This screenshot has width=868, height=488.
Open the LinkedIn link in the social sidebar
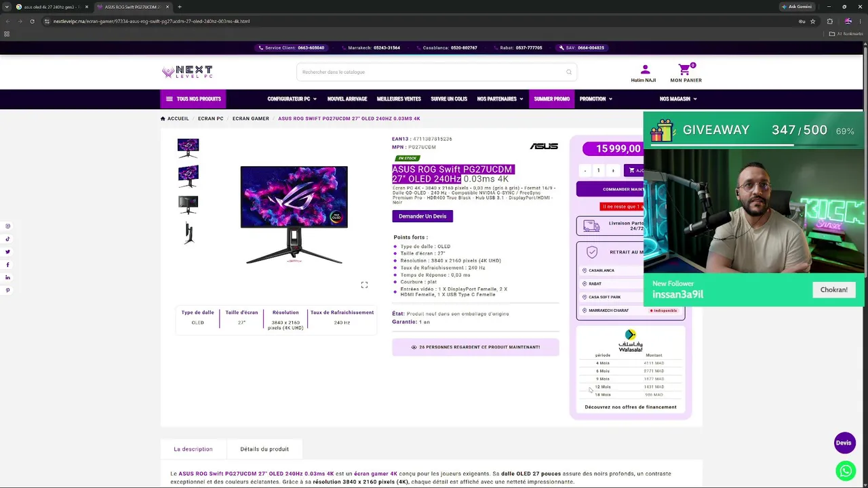click(8, 277)
